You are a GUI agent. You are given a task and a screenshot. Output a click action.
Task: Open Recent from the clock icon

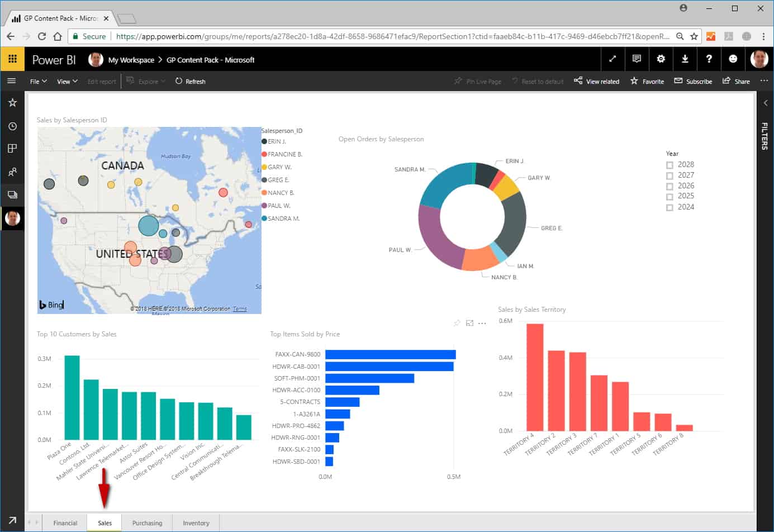point(12,126)
